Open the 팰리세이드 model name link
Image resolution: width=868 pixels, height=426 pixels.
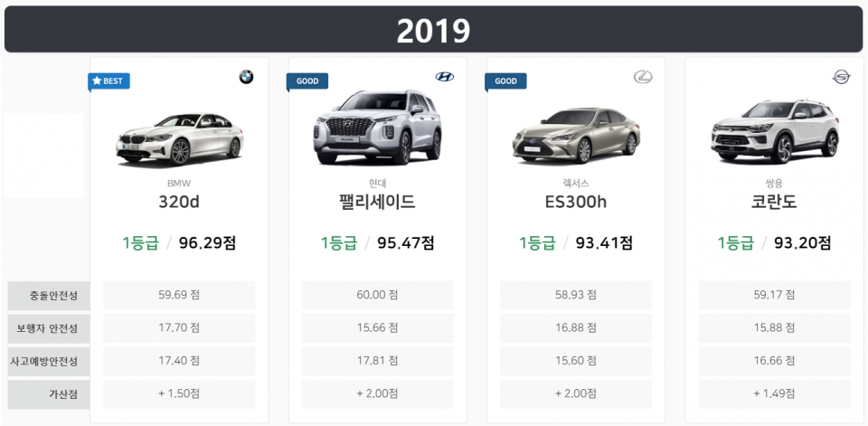pos(377,202)
